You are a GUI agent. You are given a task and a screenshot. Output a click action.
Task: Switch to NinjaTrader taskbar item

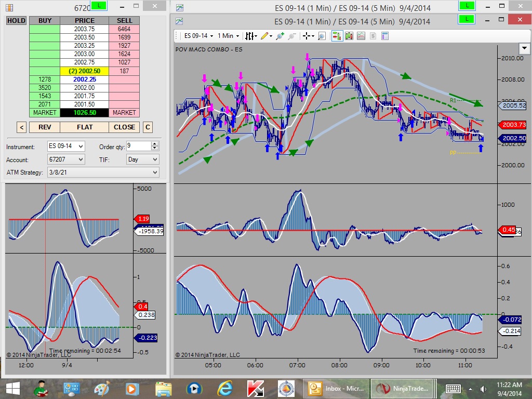pos(402,389)
